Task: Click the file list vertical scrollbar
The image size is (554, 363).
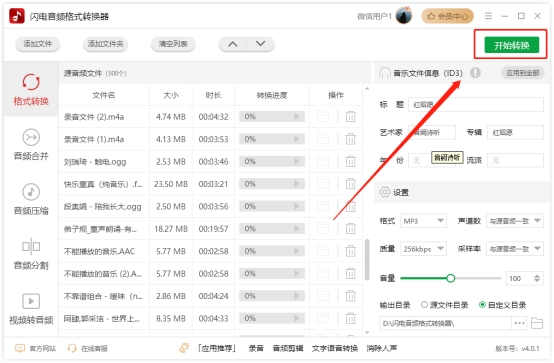Action: (367, 260)
